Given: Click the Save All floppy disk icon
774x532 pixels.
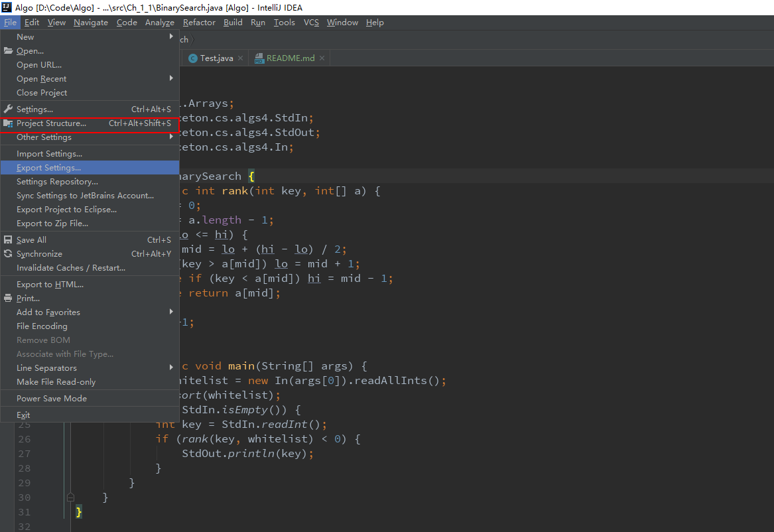Looking at the screenshot, I should pos(8,240).
